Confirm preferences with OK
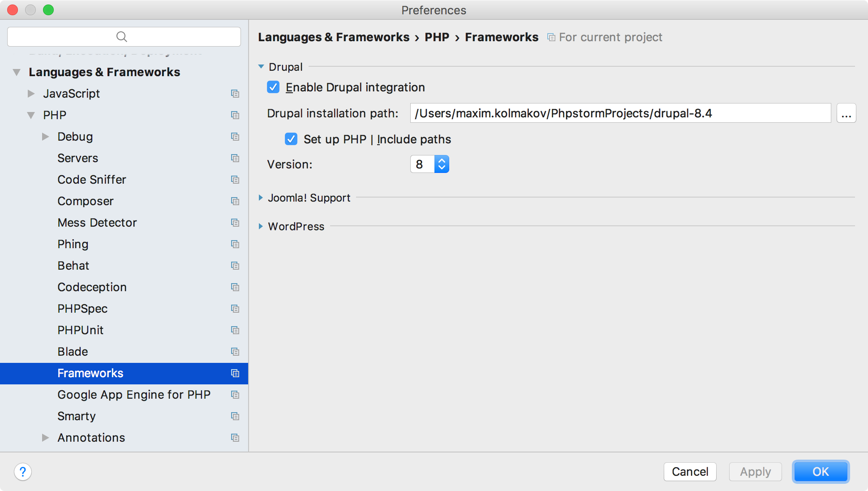 821,472
